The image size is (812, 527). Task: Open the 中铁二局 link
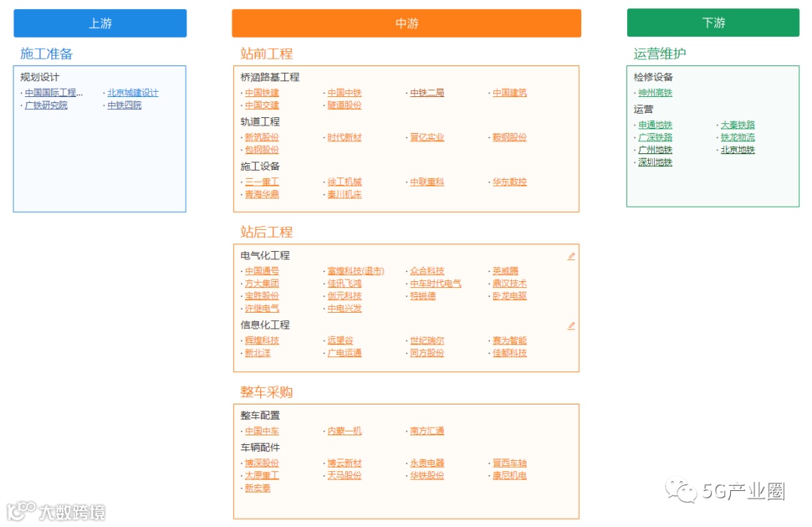coord(427,92)
